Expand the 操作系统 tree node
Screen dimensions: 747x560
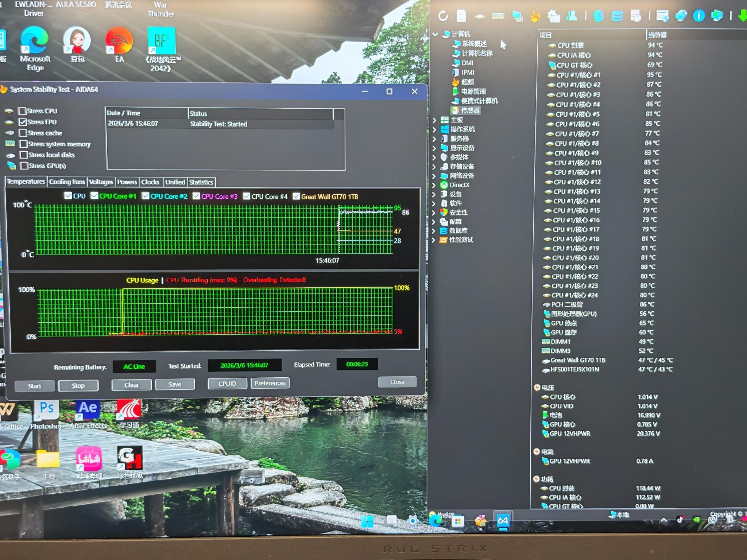click(434, 129)
